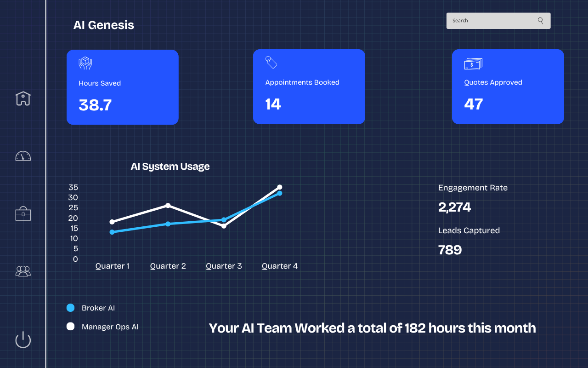Screen dimensions: 588x368
Task: Open the Hours Saved card
Action: coord(123,87)
